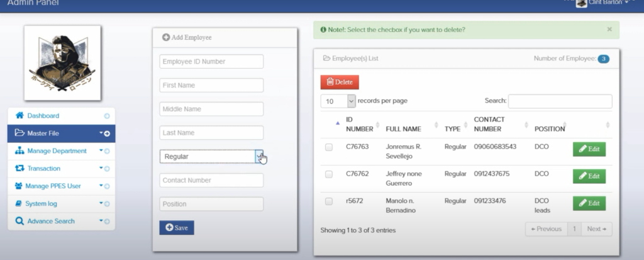
Task: Open the Advance Search menu item
Action: tap(61, 222)
